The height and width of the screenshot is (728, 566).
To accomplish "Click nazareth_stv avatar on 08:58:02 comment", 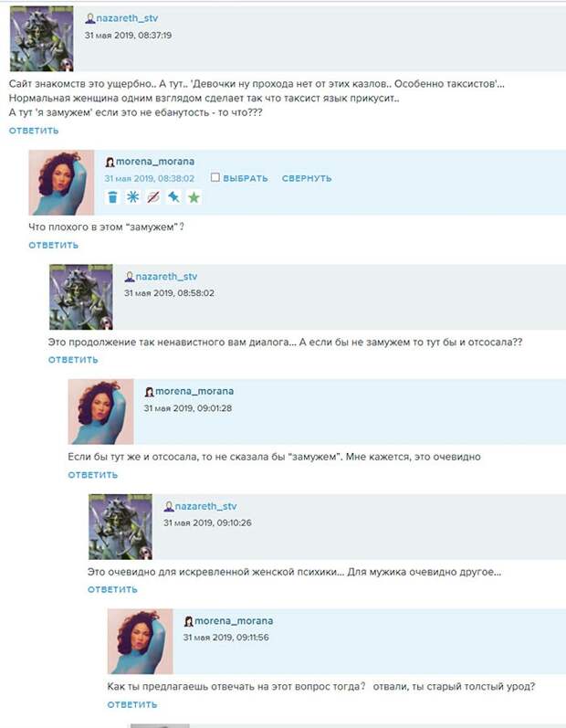I will pyautogui.click(x=80, y=297).
